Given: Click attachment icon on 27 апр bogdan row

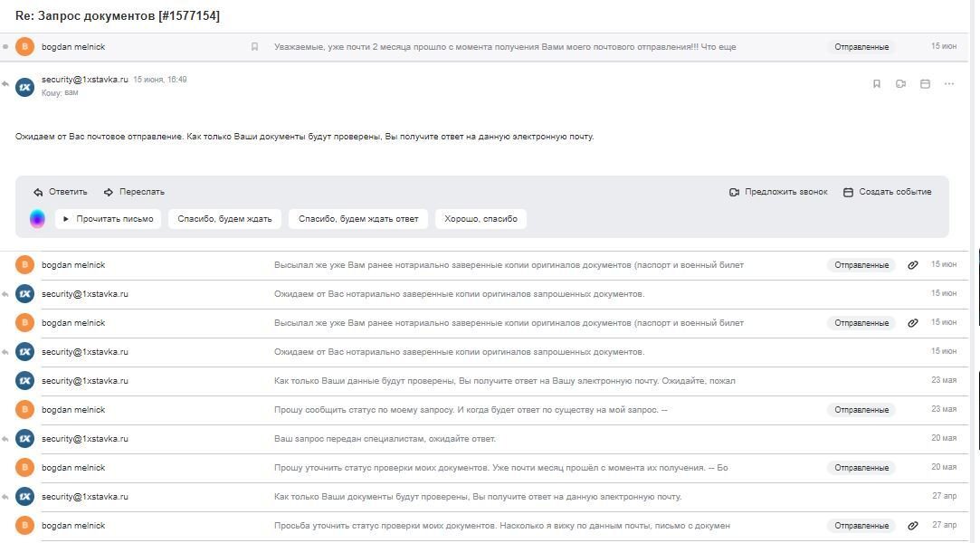Looking at the screenshot, I should (x=912, y=526).
